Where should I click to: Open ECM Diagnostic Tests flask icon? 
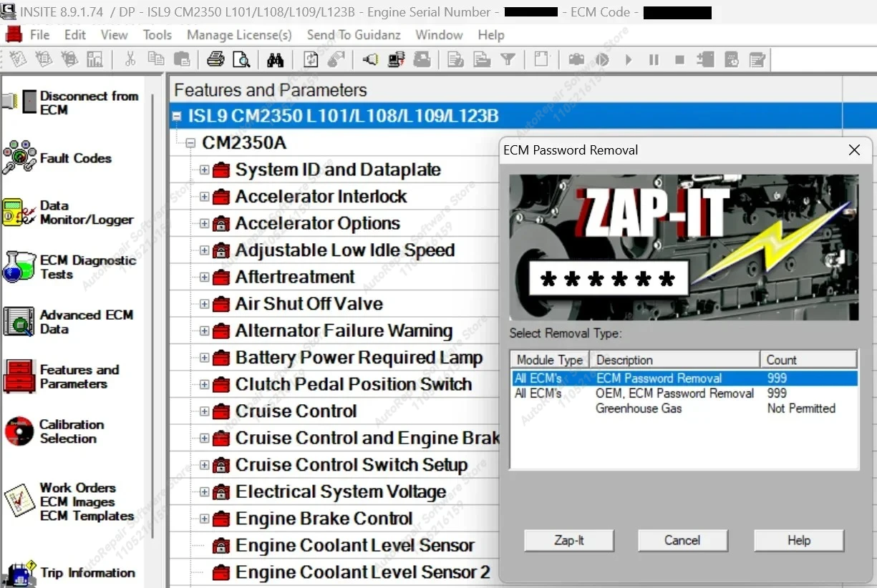[x=19, y=267]
